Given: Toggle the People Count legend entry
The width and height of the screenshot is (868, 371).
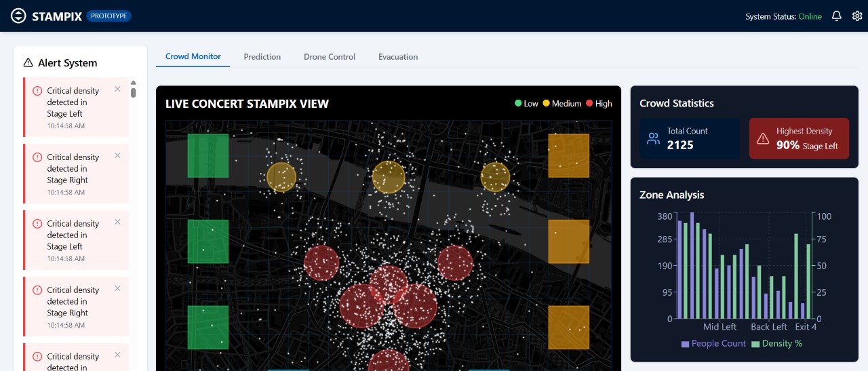Looking at the screenshot, I should click(x=713, y=344).
